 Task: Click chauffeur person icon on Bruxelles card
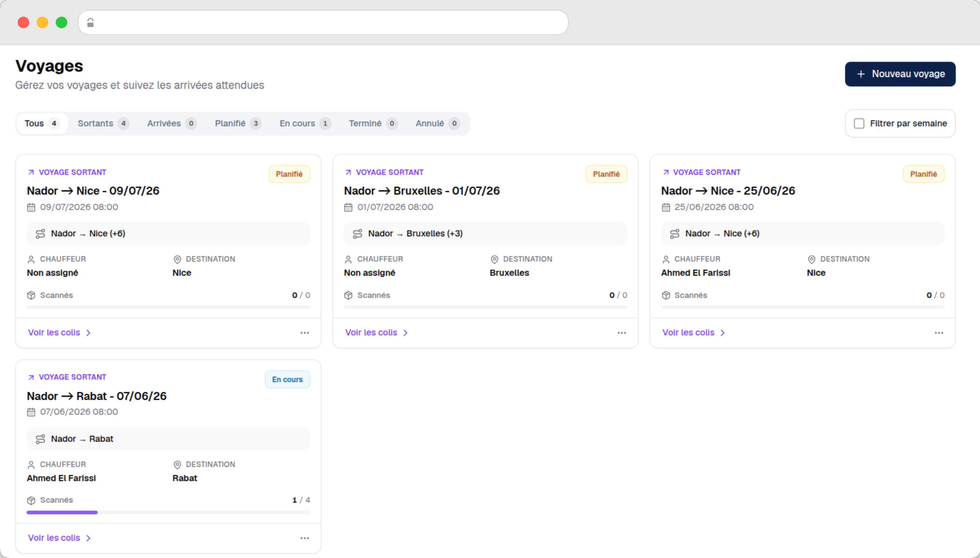pos(348,259)
